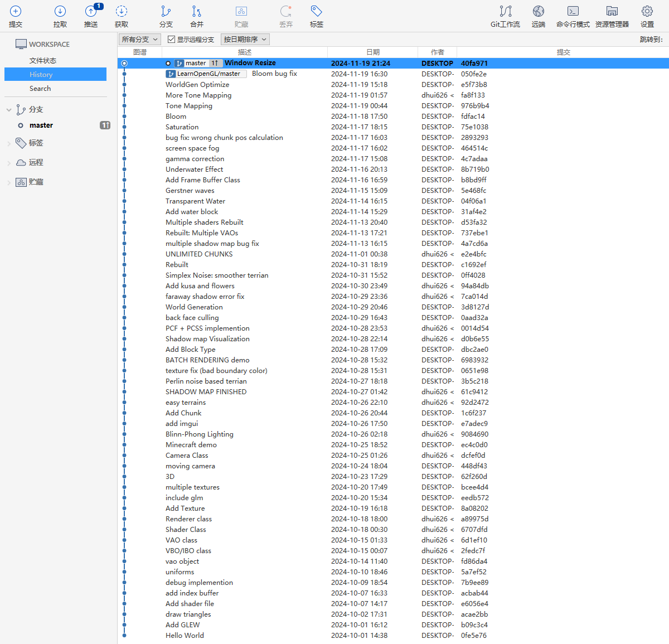Screen dimensions: 669x644
Task: Select the "Gerstner waves" commit row
Action: (x=190, y=191)
